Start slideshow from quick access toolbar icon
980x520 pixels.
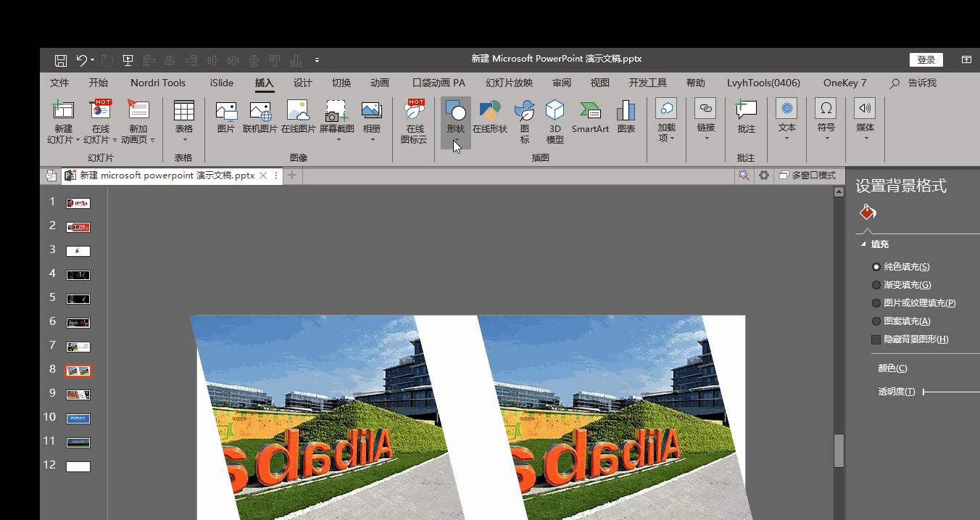pyautogui.click(x=128, y=60)
